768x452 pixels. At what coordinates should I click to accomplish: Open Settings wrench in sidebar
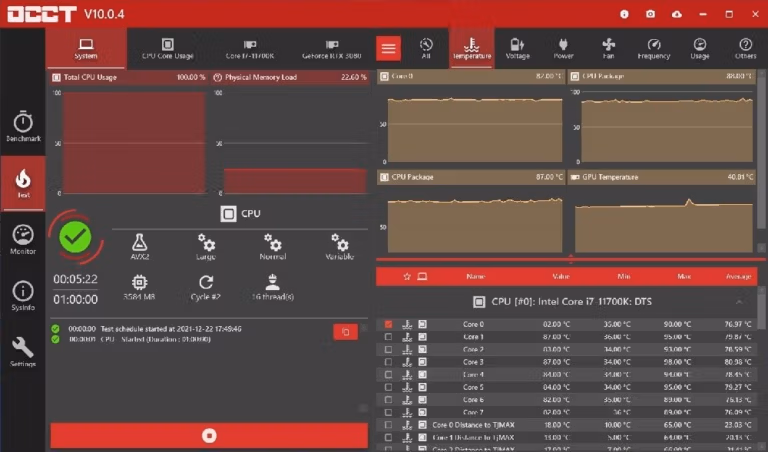(x=23, y=352)
